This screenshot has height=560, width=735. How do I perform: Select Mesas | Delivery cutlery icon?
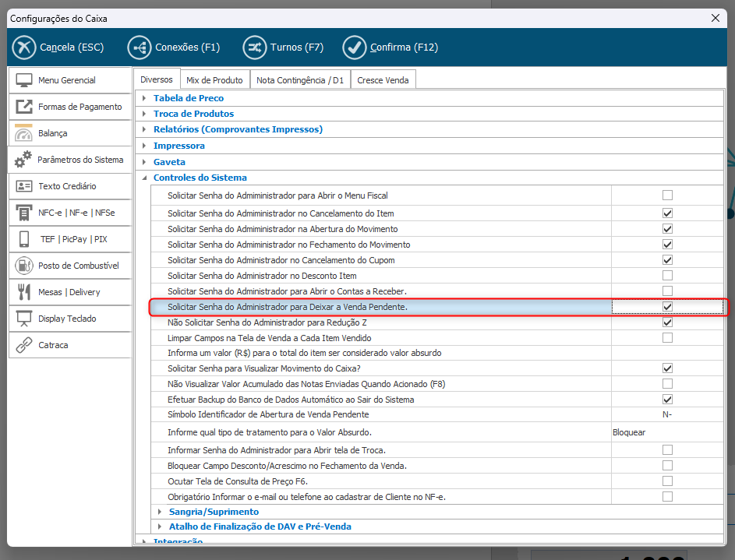coord(24,292)
